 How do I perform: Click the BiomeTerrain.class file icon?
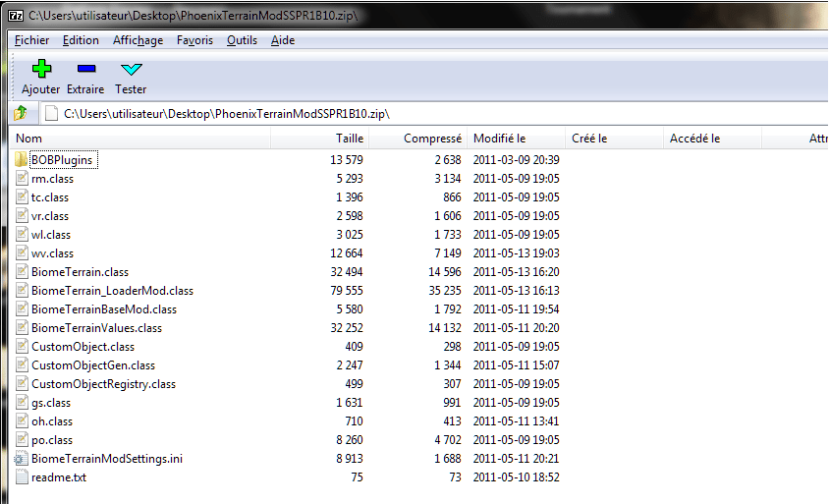(x=22, y=272)
